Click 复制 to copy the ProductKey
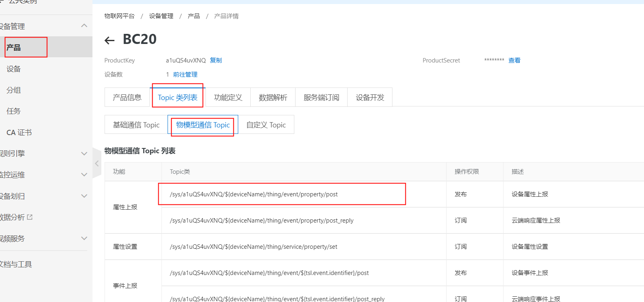 (216, 60)
